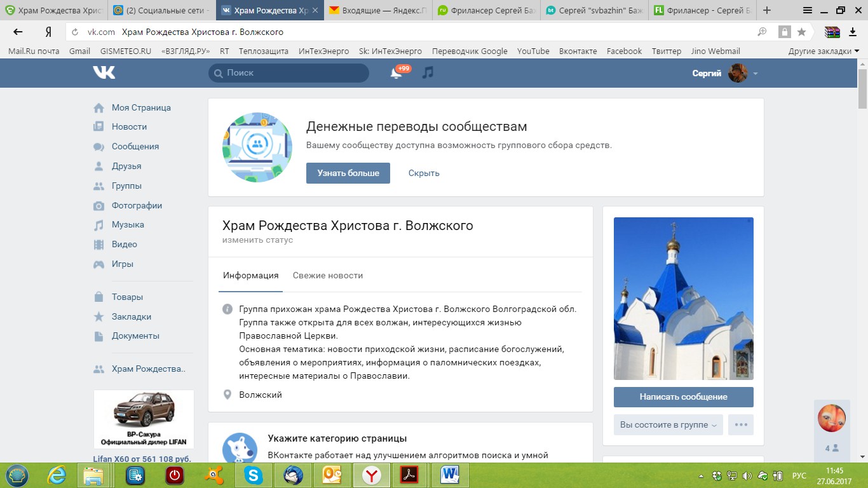Expand the Сергий account menu
This screenshot has width=868, height=488.
[x=725, y=73]
